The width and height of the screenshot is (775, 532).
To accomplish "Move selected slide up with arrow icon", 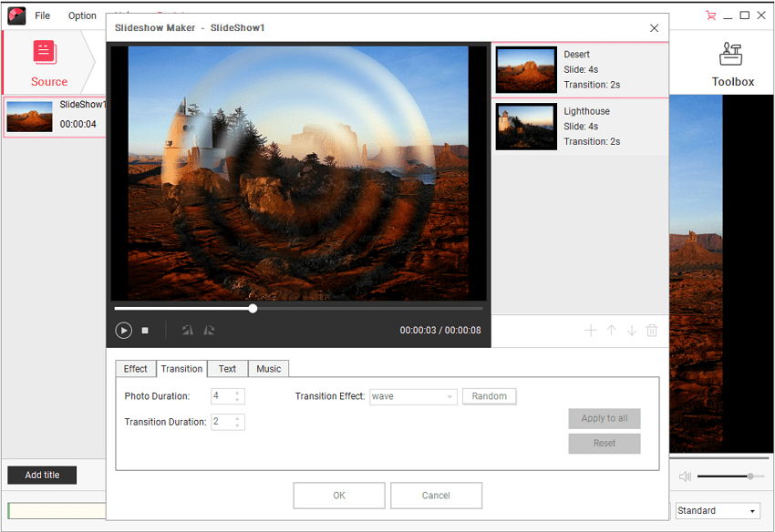I will point(611,331).
